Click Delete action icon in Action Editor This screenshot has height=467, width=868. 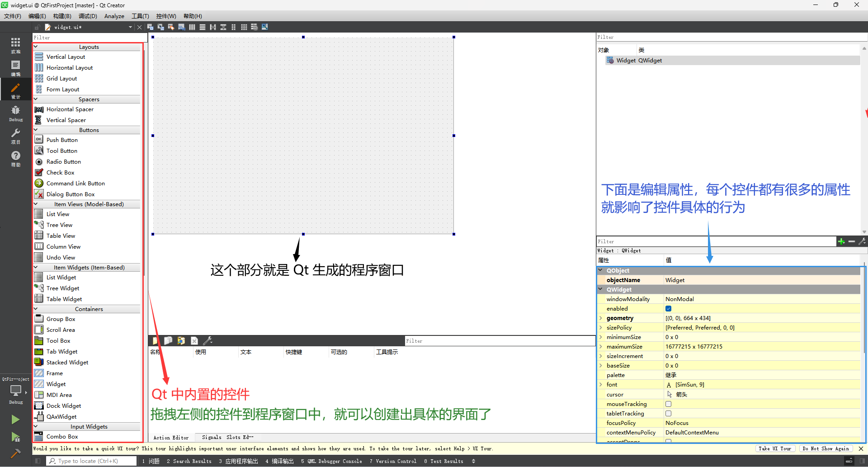194,341
